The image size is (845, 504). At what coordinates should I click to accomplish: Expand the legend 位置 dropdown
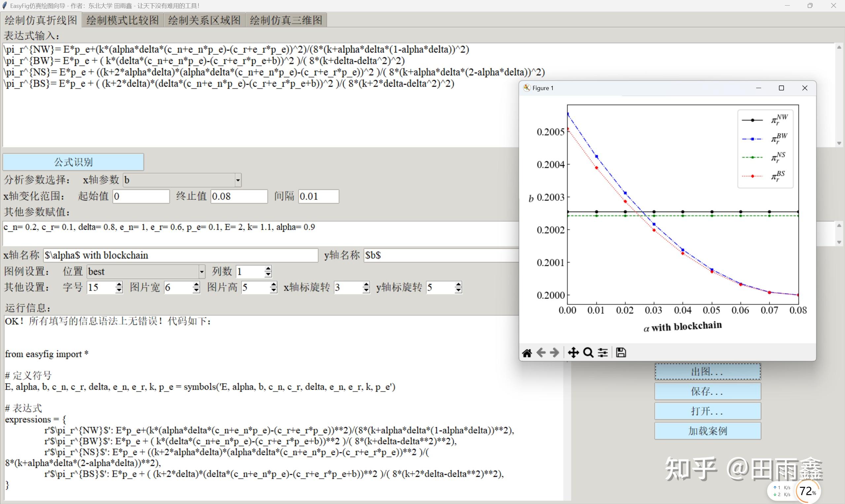(x=202, y=272)
